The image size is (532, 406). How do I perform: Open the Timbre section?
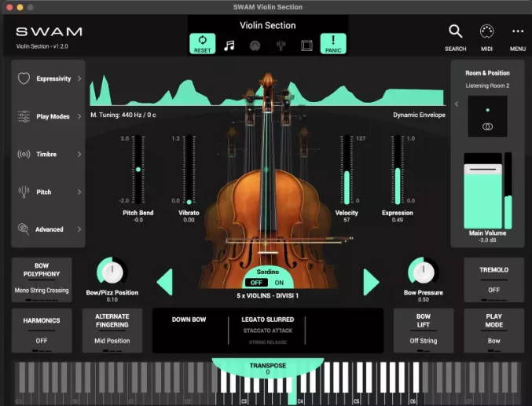coord(48,155)
